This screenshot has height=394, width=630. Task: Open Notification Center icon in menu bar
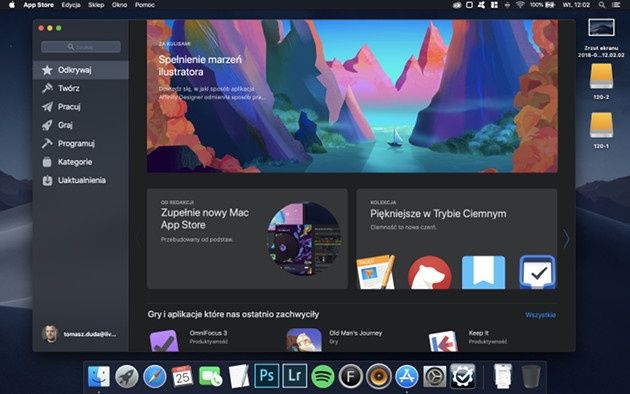coord(616,5)
